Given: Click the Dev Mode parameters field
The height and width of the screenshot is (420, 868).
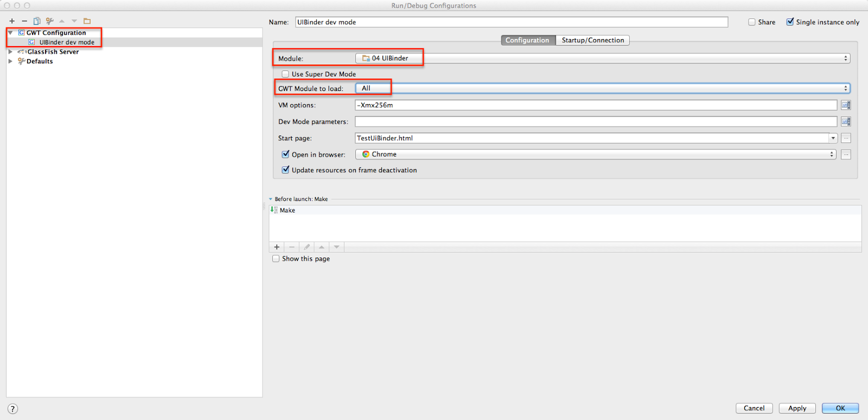Looking at the screenshot, I should (x=596, y=121).
